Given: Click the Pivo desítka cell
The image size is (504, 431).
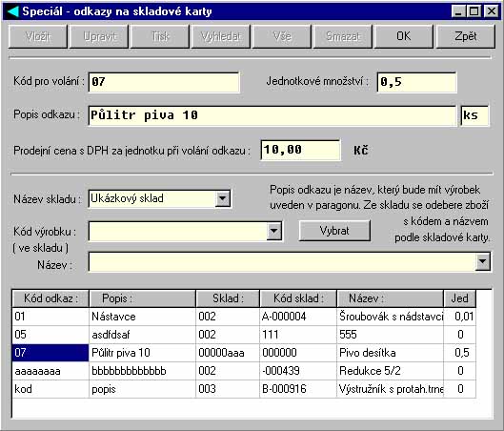Looking at the screenshot, I should pos(391,353).
